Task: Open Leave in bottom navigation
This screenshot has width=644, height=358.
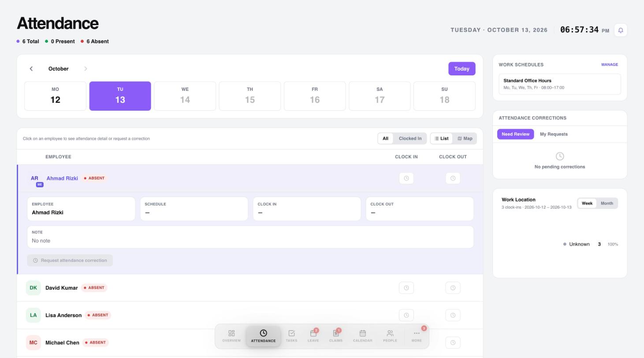Action: (313, 336)
